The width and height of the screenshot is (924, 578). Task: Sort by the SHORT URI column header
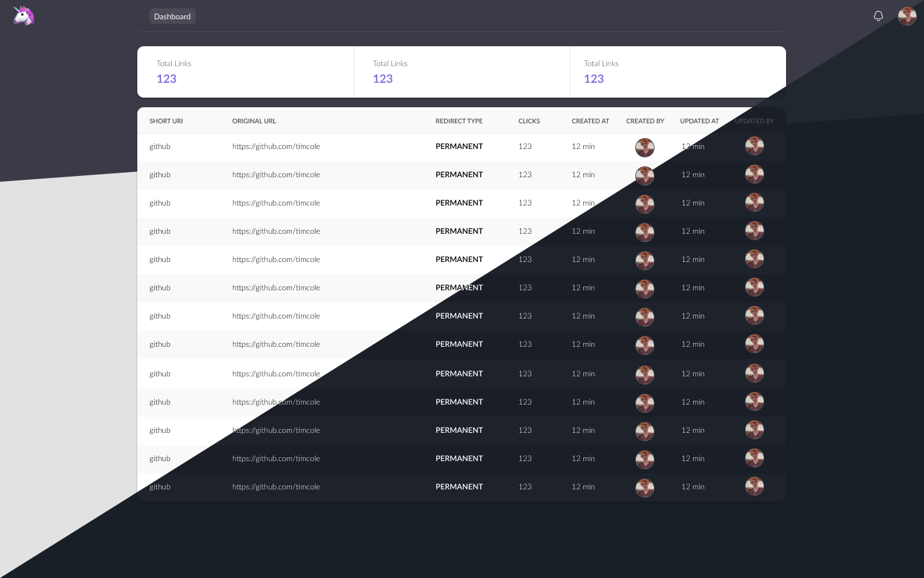coord(166,121)
